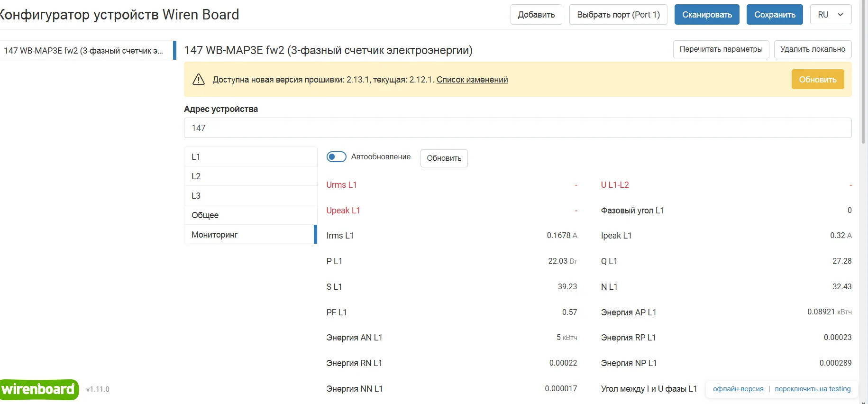Viewport: 868px width, 404px height.
Task: Toggle the Автообновление switch
Action: pyautogui.click(x=337, y=157)
